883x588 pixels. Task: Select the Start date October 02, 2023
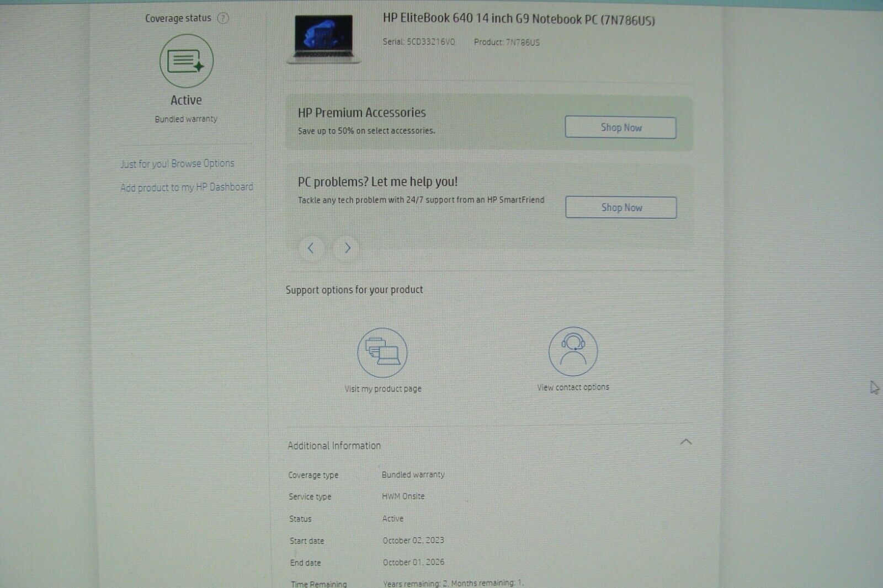pos(413,541)
